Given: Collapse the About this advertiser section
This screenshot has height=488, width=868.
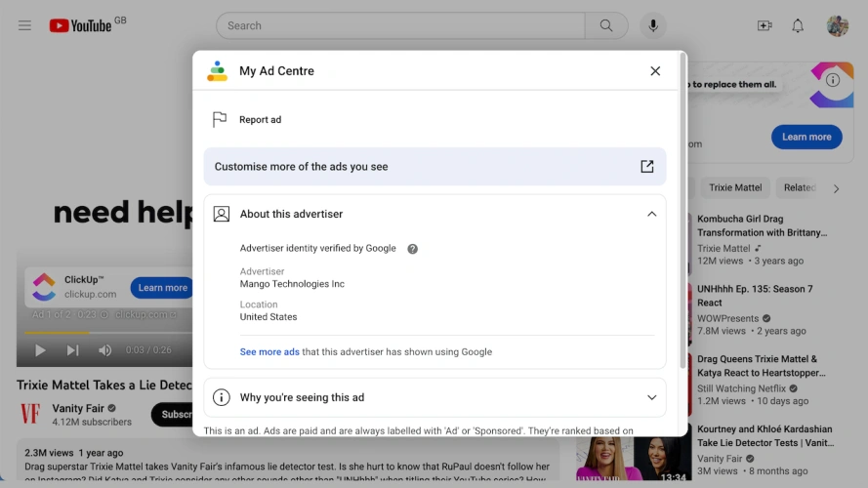Looking at the screenshot, I should (x=651, y=215).
